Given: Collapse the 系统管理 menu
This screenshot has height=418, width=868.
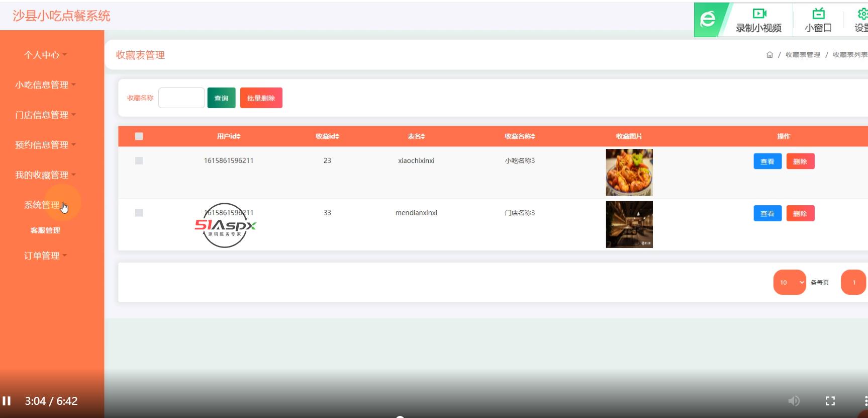Looking at the screenshot, I should coord(45,205).
